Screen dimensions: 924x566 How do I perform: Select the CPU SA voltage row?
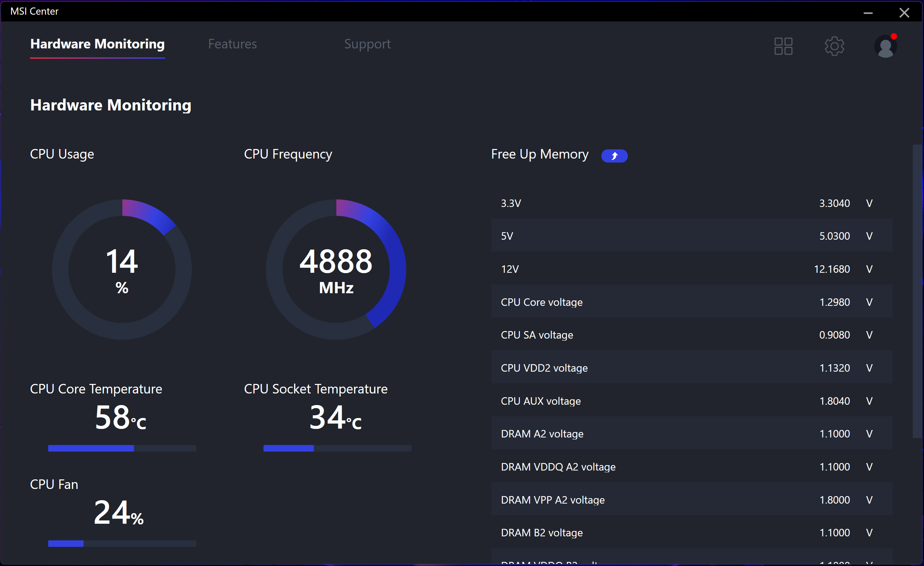point(692,335)
